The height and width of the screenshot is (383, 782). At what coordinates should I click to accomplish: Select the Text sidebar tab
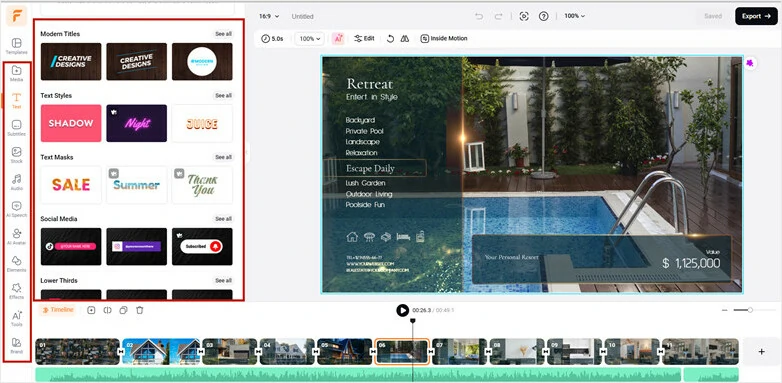[16, 100]
